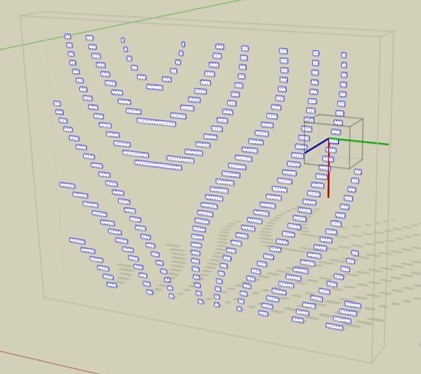Click the thick green axis of the component
The width and height of the screenshot is (421, 374).
pyautogui.click(x=359, y=141)
